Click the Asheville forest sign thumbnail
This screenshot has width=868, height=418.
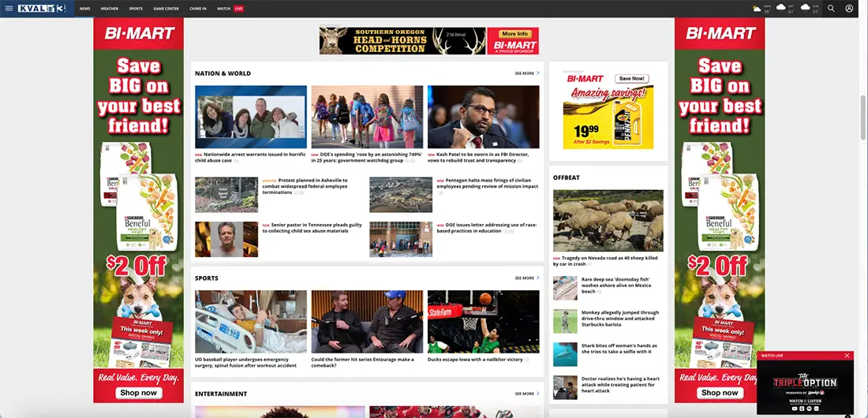(x=226, y=195)
